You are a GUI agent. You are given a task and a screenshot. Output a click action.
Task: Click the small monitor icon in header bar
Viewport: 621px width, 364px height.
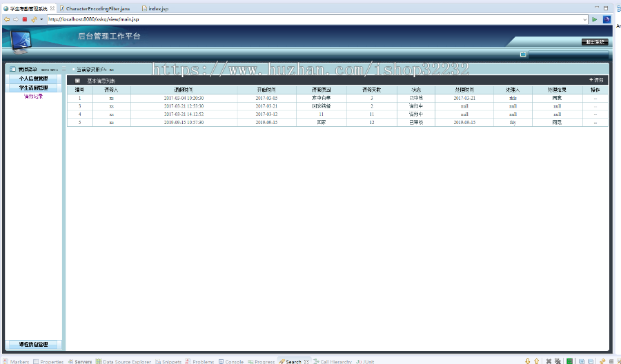coord(523,54)
